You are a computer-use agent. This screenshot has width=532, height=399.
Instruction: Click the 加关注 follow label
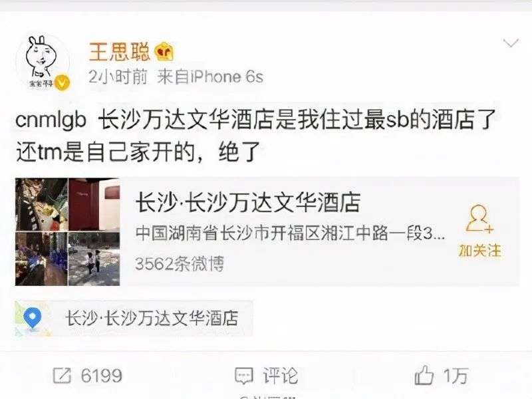click(x=479, y=251)
